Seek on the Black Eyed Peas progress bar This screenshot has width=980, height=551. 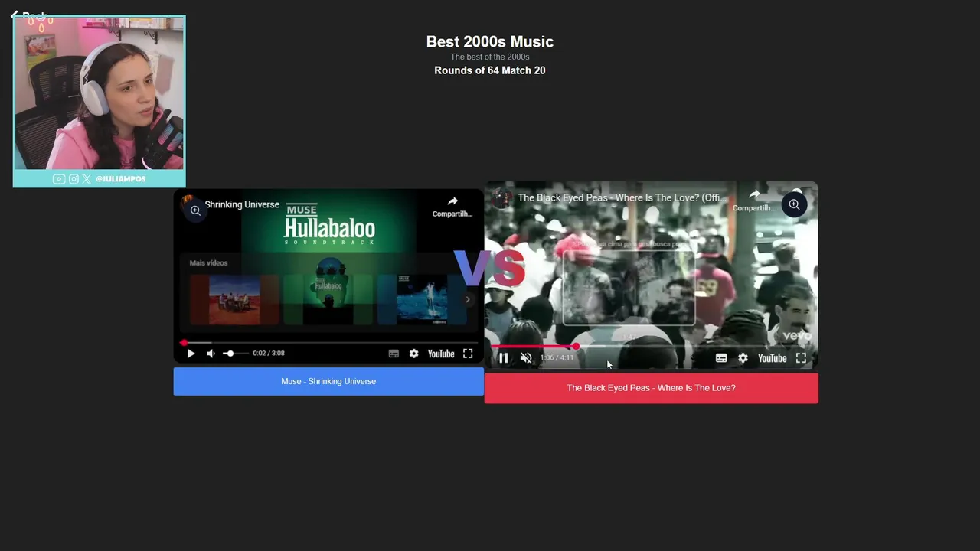(x=651, y=347)
